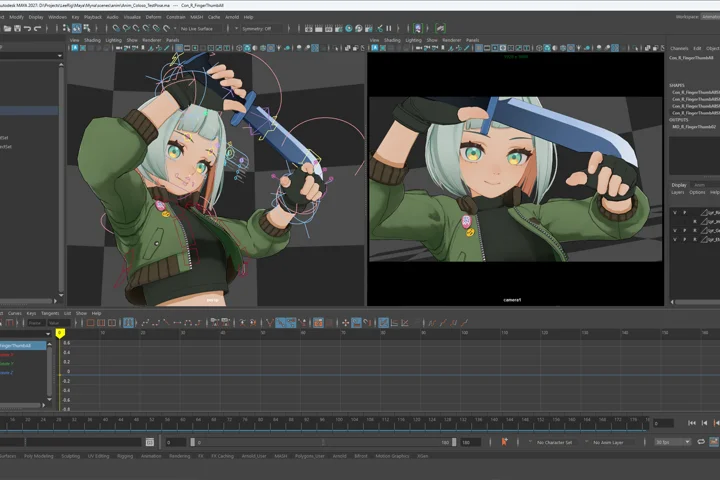720x480 pixels.
Task: Click the Linear tangents icon
Action: point(166,323)
